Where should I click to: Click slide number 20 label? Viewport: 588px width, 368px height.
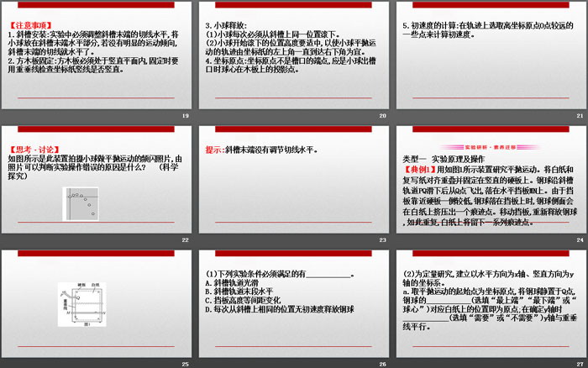[x=382, y=116]
